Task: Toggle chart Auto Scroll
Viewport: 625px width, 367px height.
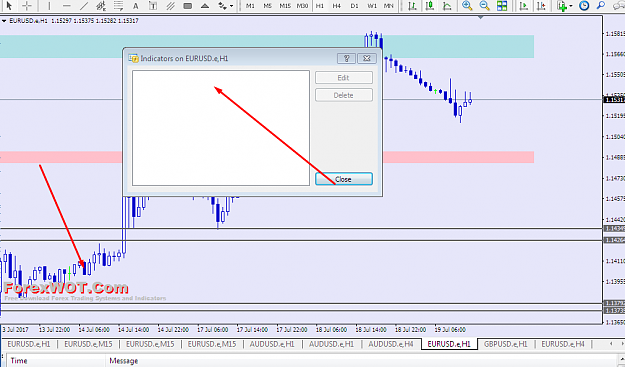Action: coord(524,6)
